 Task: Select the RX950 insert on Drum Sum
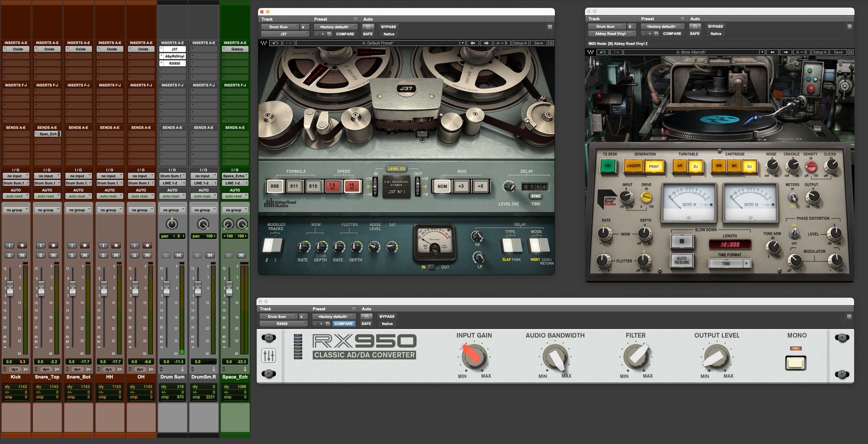tap(174, 63)
